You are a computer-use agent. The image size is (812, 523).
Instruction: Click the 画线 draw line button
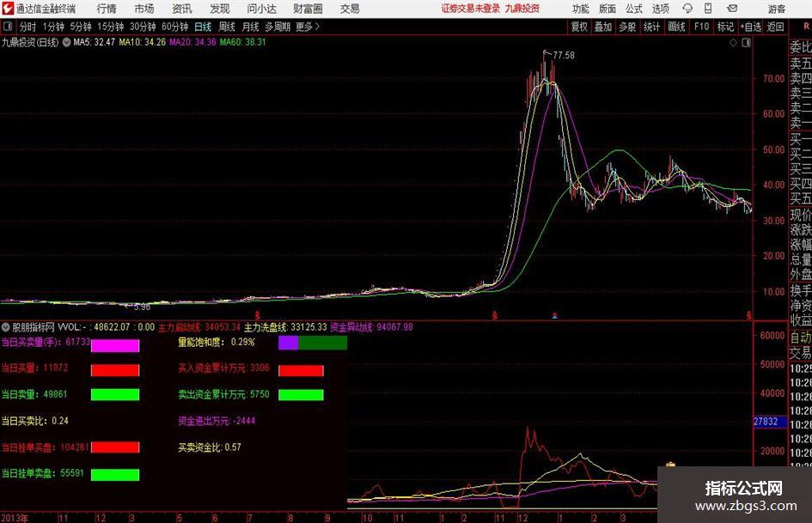pos(676,27)
